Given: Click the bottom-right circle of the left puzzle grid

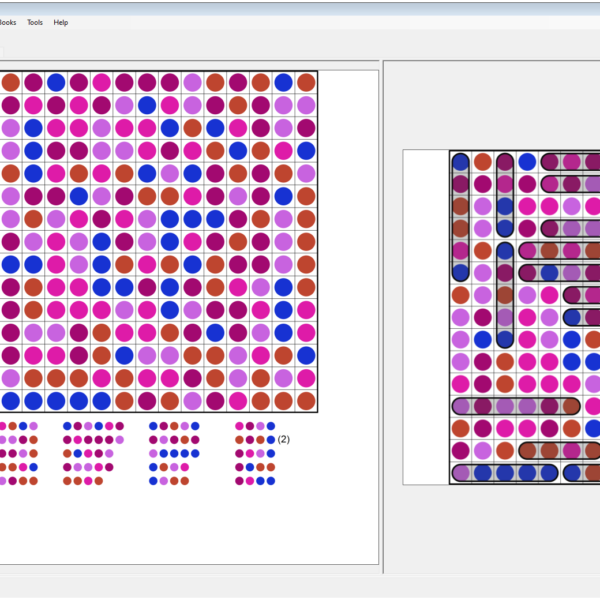Looking at the screenshot, I should (306, 400).
